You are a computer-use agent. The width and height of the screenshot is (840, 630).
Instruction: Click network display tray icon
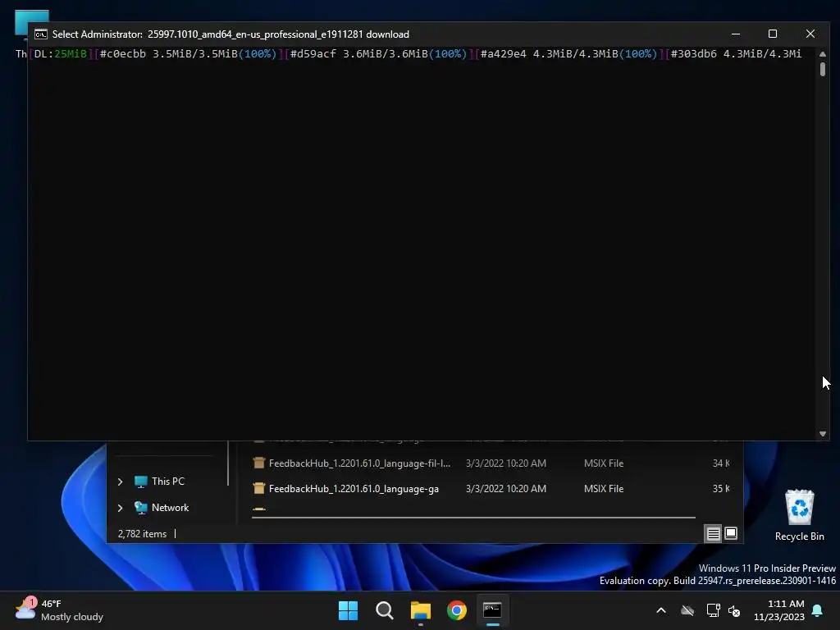coord(713,610)
